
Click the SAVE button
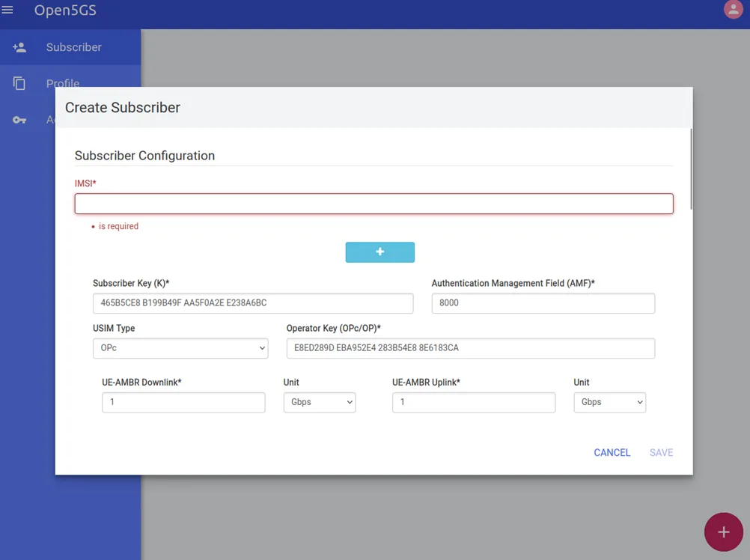coord(661,452)
